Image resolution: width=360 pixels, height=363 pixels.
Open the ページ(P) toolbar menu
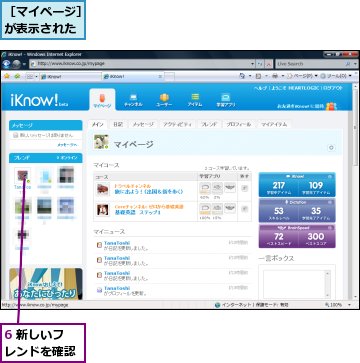coord(303,76)
